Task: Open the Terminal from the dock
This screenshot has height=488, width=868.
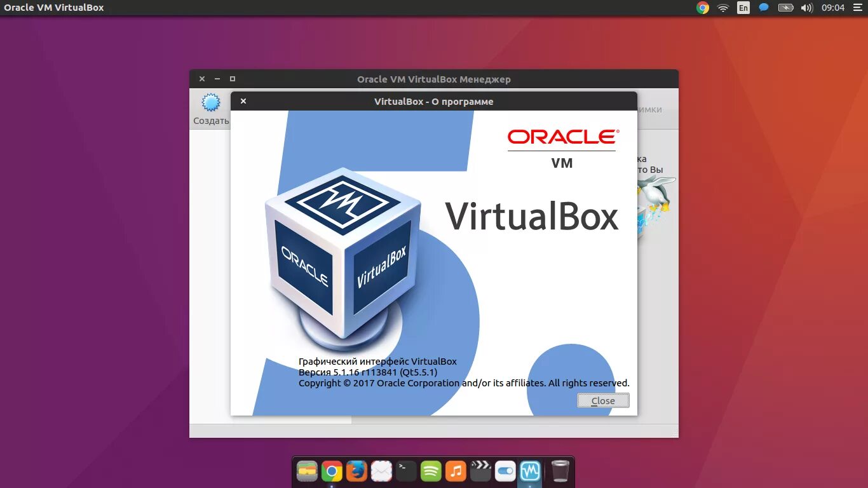Action: tap(406, 471)
